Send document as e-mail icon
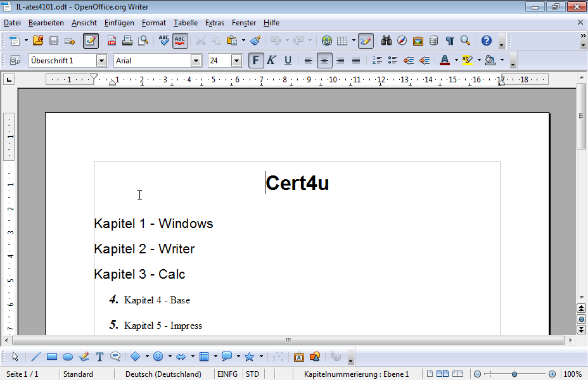588x380 pixels. 70,41
